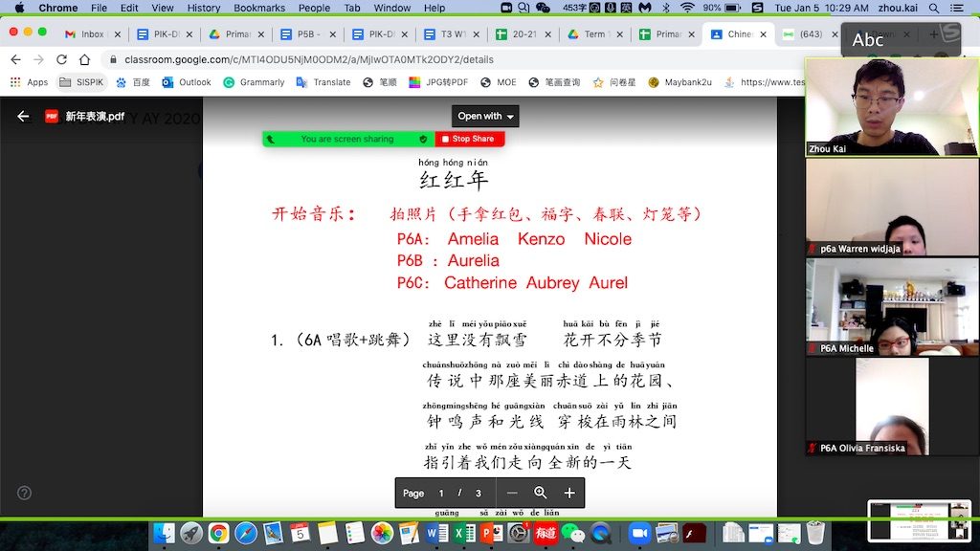Open the Zoom app in the Dock
Screen dimensions: 980x551
pyautogui.click(x=638, y=533)
